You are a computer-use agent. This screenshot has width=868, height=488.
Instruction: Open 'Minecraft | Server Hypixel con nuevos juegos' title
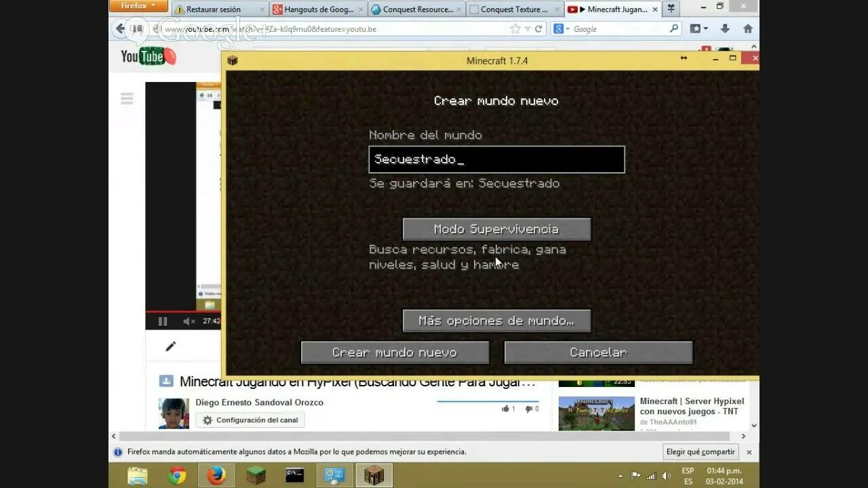(692, 406)
